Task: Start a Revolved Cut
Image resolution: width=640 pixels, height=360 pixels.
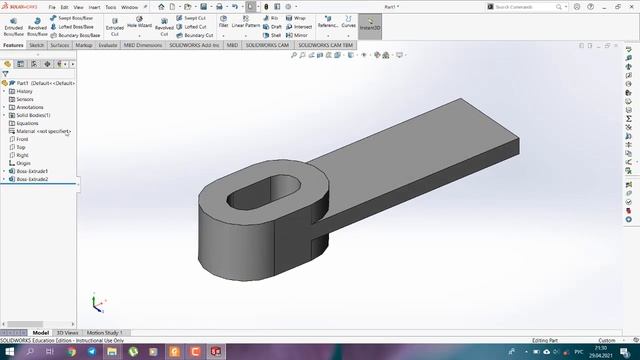Action: pyautogui.click(x=164, y=27)
